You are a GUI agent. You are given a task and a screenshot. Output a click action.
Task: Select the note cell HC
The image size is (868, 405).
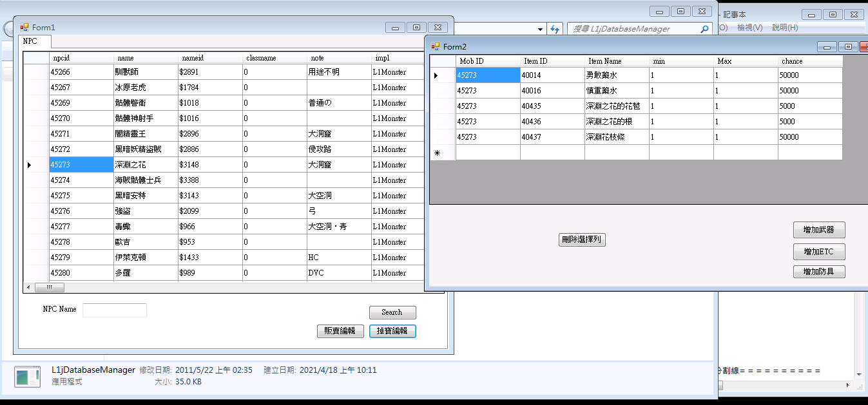point(339,258)
